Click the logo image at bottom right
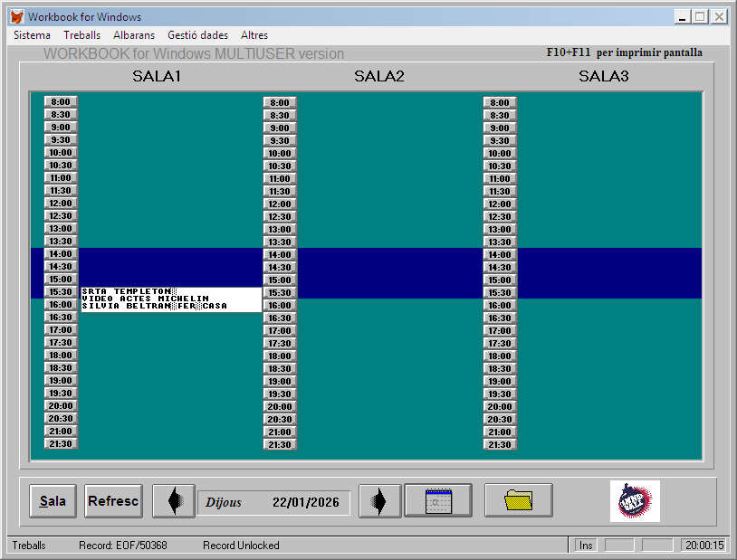The height and width of the screenshot is (560, 737). click(x=634, y=501)
